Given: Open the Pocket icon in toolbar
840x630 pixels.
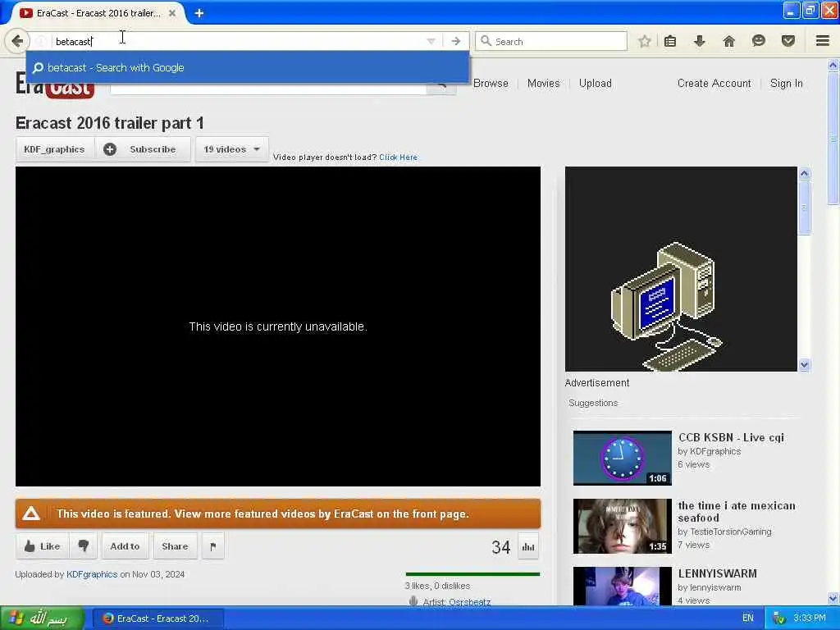Looking at the screenshot, I should 788,41.
